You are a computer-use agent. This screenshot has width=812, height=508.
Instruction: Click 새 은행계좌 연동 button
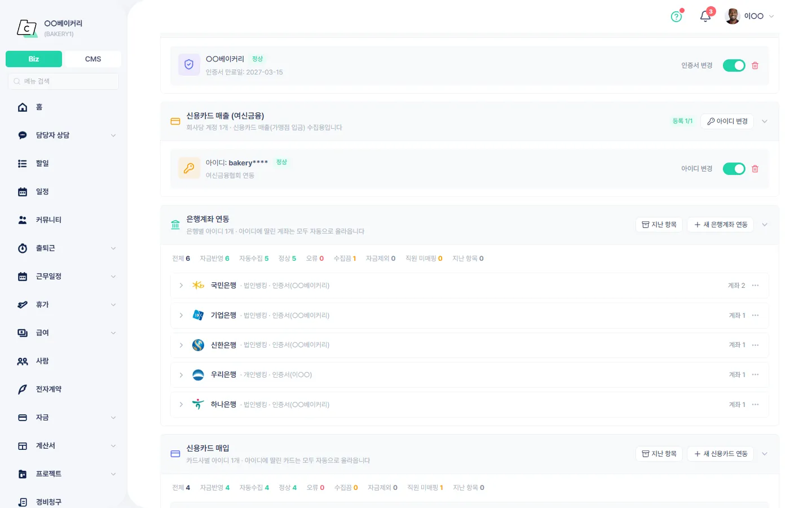[720, 225]
